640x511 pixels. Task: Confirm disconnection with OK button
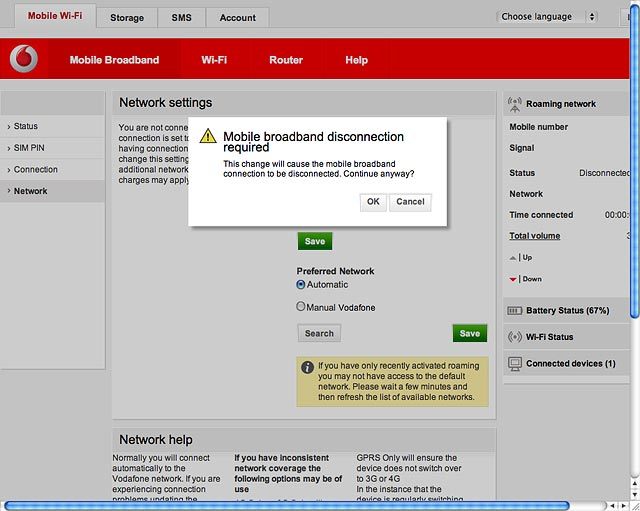click(373, 202)
